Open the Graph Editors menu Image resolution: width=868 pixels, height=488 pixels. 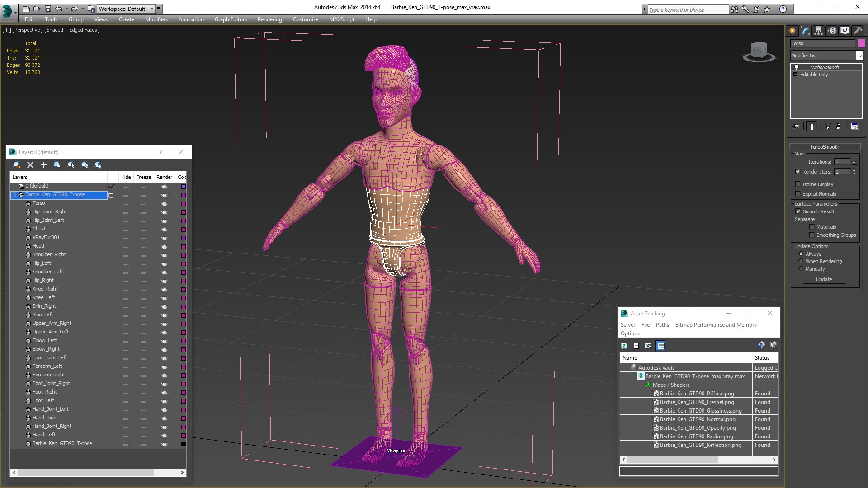point(231,19)
